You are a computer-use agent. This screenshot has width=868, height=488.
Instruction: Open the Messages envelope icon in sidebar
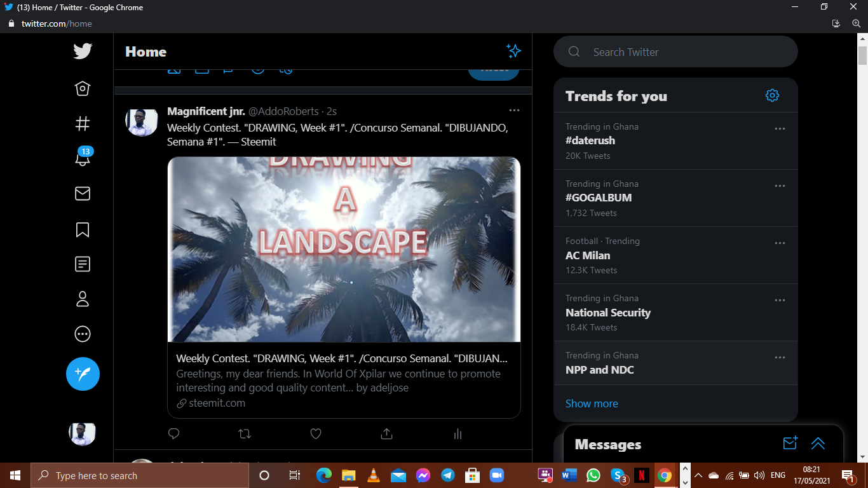[x=83, y=193]
